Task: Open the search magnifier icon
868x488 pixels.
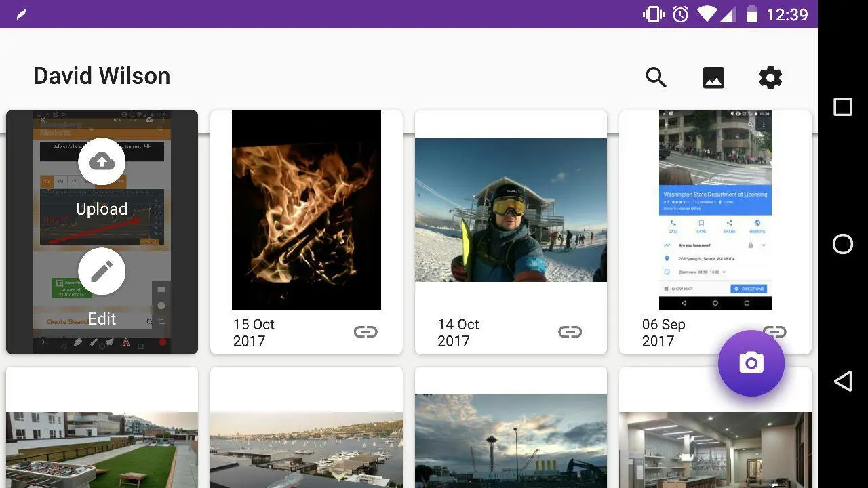Action: coord(656,78)
